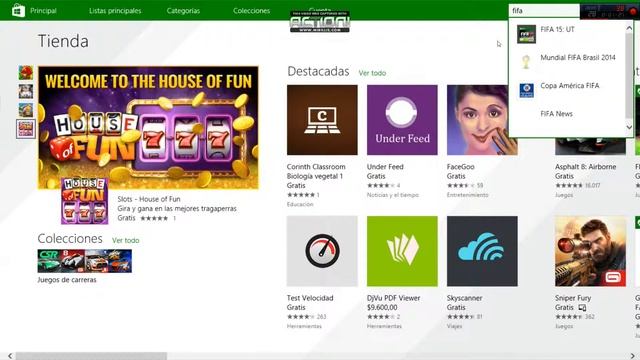Open Asphalt 8: Airborne tile

(x=590, y=146)
